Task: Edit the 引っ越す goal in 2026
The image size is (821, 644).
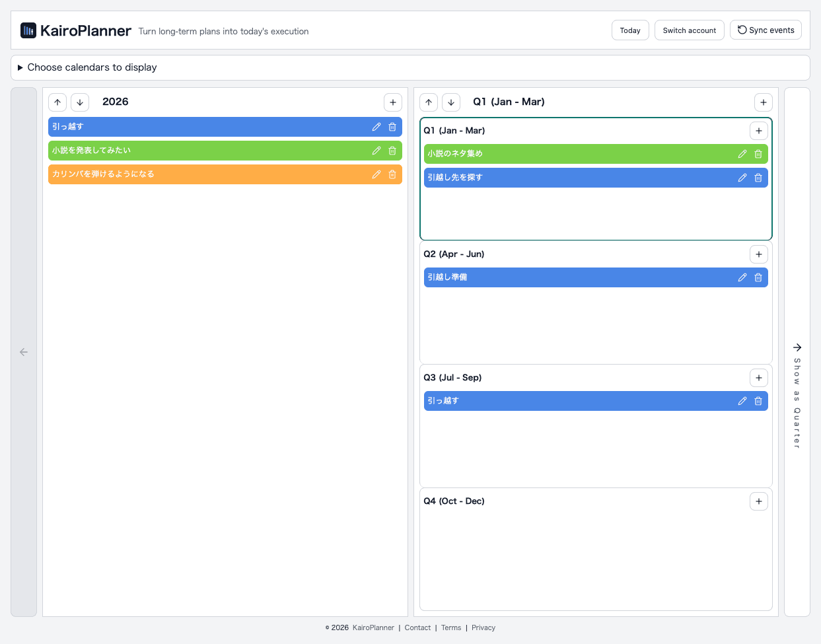Action: [376, 127]
